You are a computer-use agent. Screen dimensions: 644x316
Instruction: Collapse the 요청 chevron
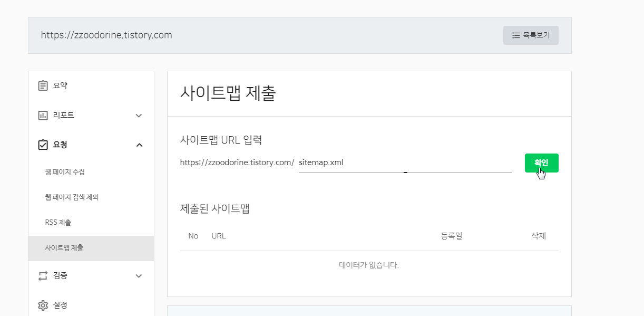pyautogui.click(x=139, y=145)
